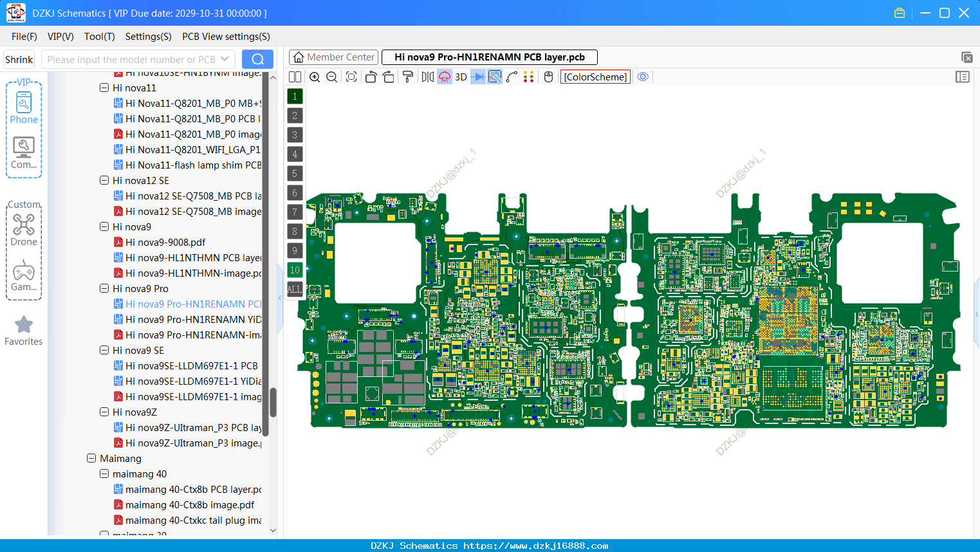
Task: Select the Game console category icon
Action: click(x=24, y=275)
